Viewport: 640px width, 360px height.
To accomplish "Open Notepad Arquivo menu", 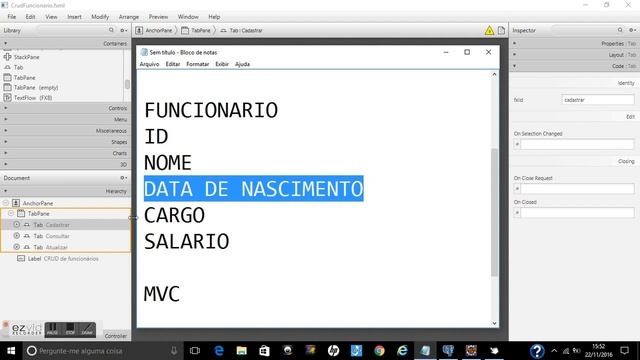I will pyautogui.click(x=149, y=64).
